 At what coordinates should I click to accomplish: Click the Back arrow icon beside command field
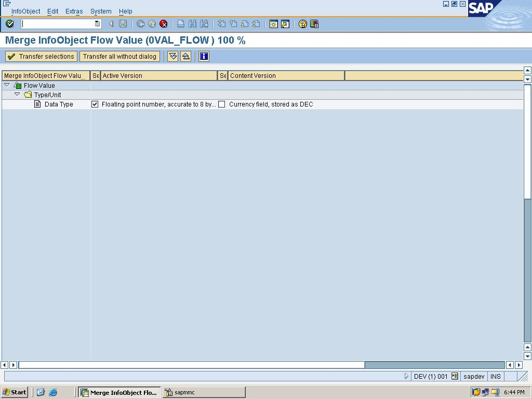tap(111, 24)
